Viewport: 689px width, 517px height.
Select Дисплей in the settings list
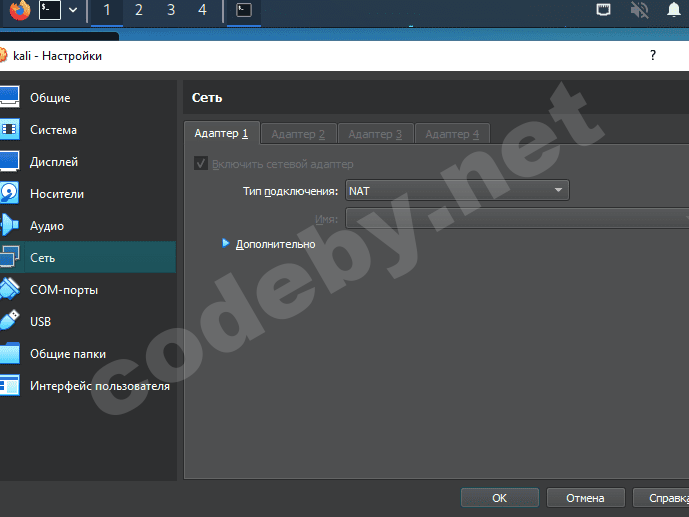click(54, 162)
